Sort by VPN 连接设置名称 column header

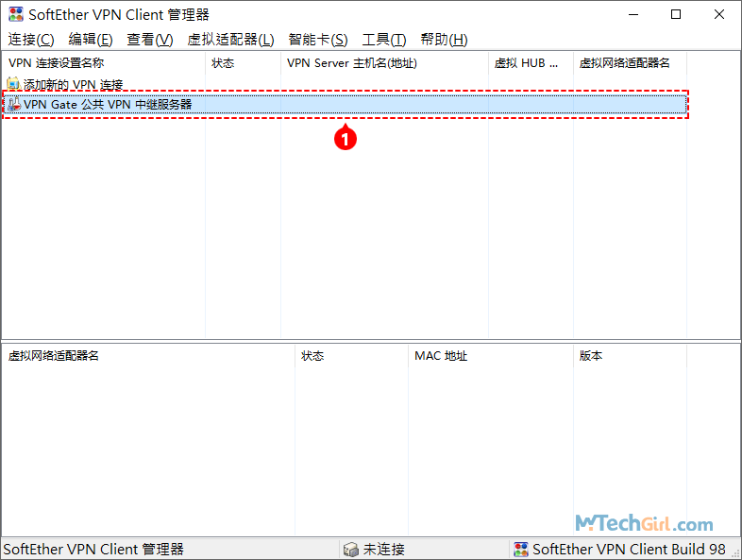point(104,63)
